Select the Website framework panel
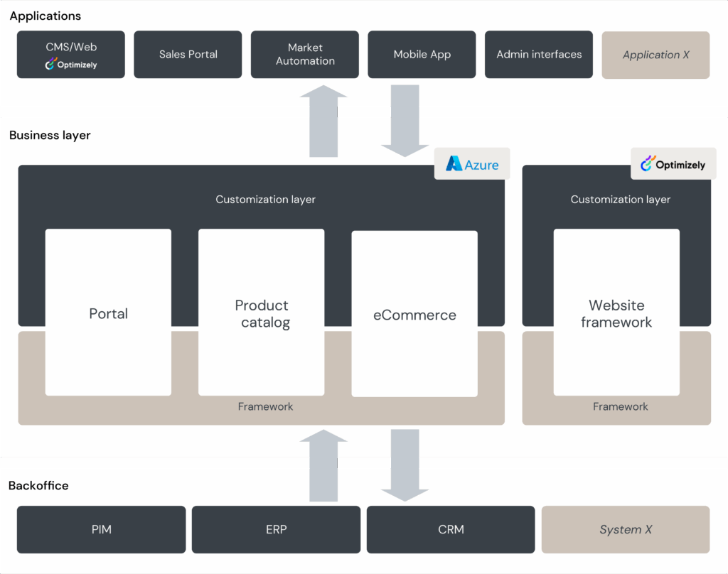Screen dimensions: 728x574 point(616,313)
